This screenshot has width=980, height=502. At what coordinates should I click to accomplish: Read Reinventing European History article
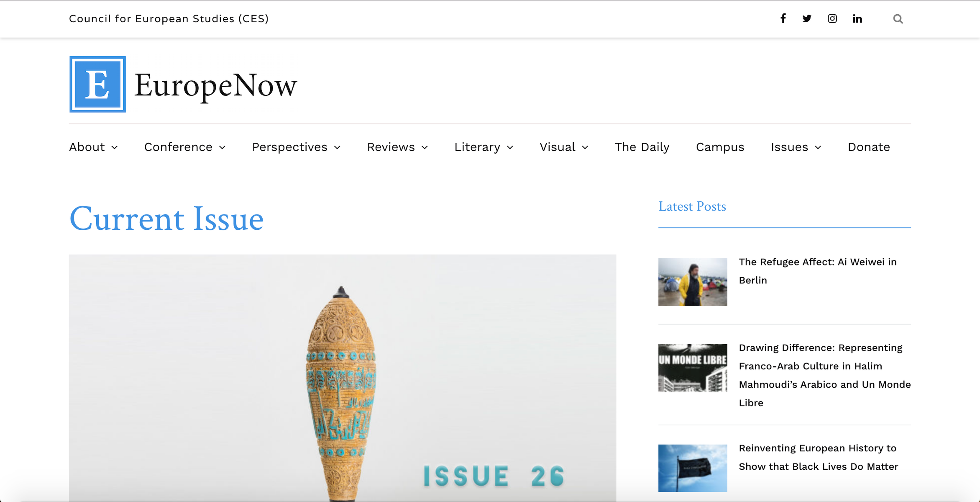[x=818, y=457]
